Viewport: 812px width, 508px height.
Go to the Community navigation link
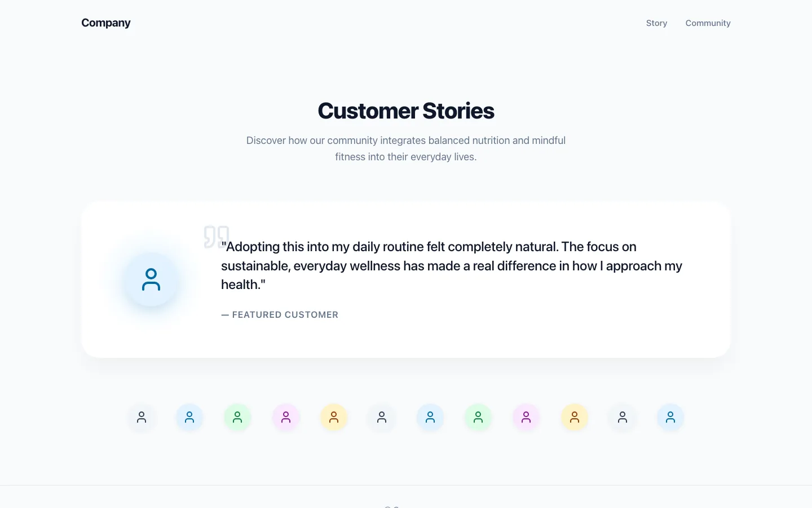tap(708, 23)
